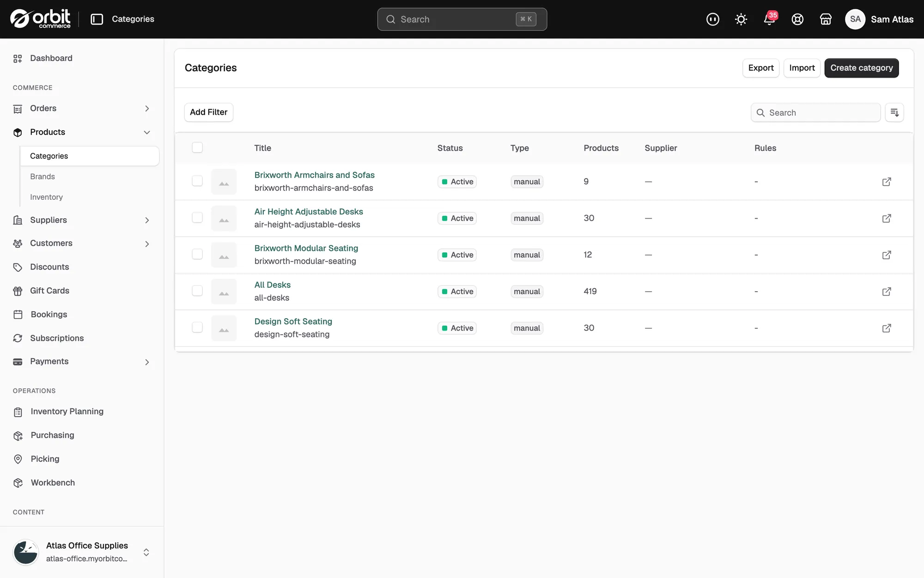Open Design Soft Seating external link icon
Image resolution: width=924 pixels, height=578 pixels.
tap(887, 328)
